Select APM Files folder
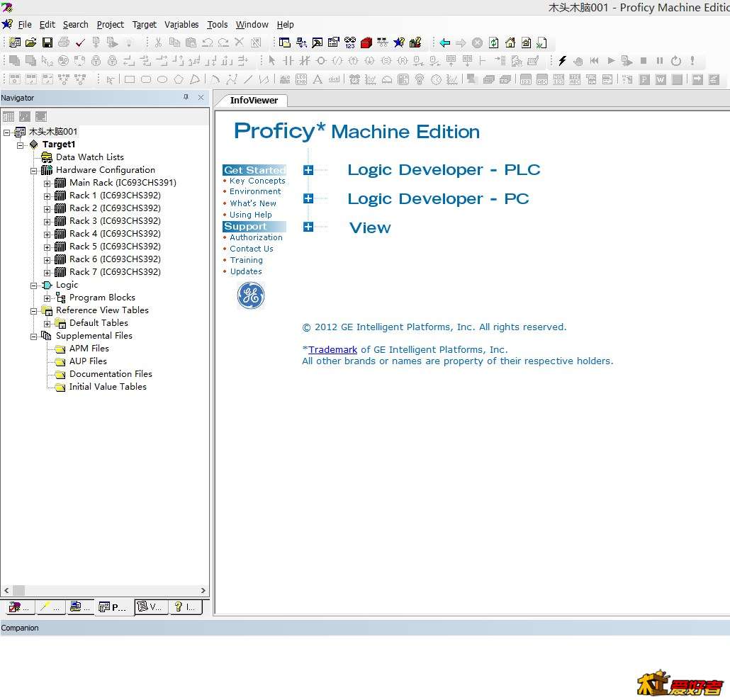730x700 pixels. (89, 348)
